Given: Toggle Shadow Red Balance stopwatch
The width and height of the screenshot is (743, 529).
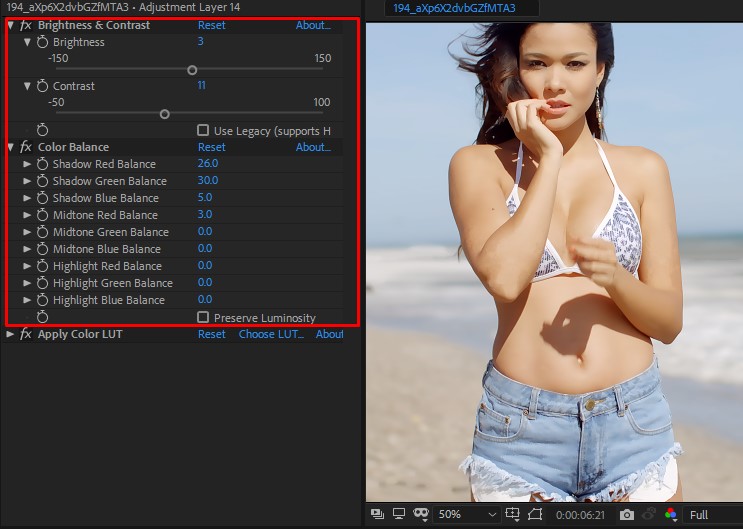Looking at the screenshot, I should tap(43, 164).
